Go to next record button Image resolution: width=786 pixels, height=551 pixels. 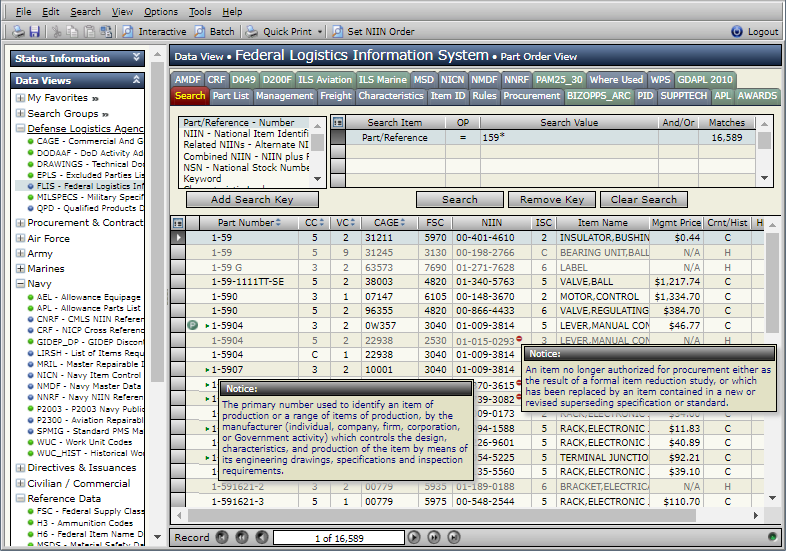414,537
